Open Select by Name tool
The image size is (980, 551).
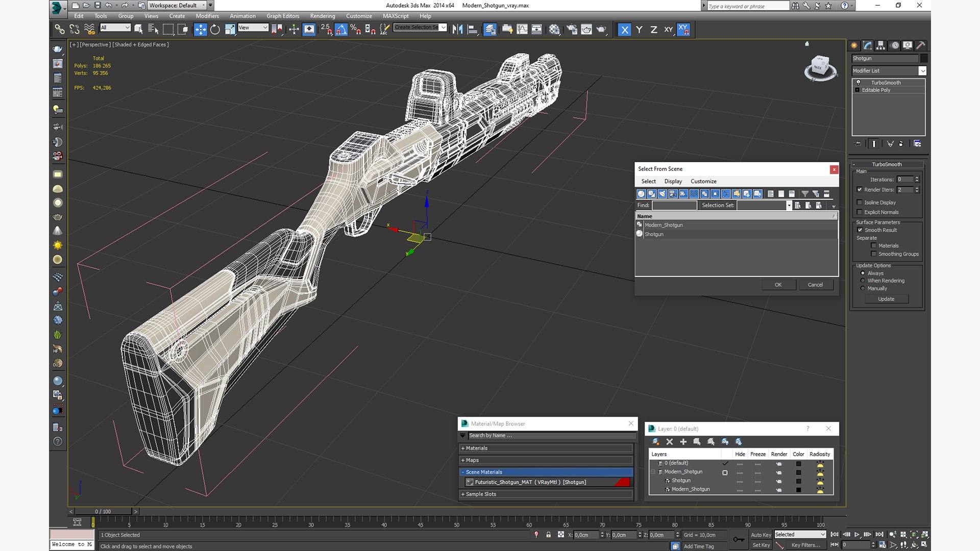[153, 29]
